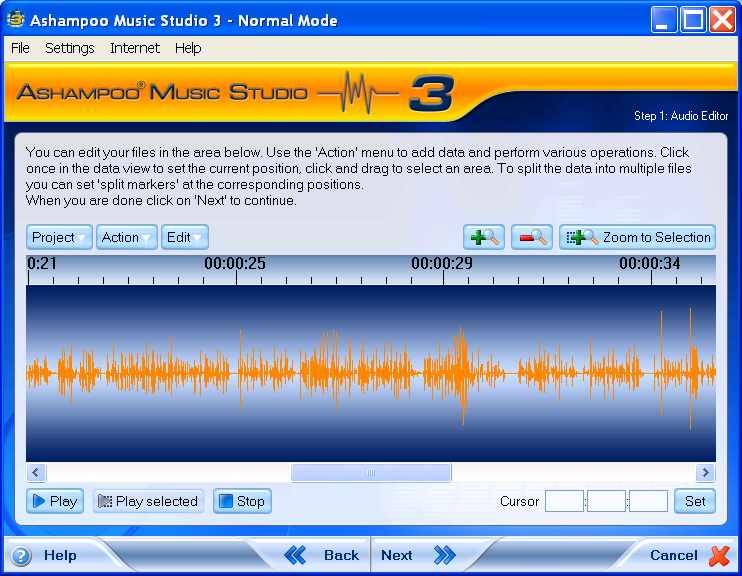Go Back to previous step
The image size is (742, 576).
pyautogui.click(x=322, y=555)
